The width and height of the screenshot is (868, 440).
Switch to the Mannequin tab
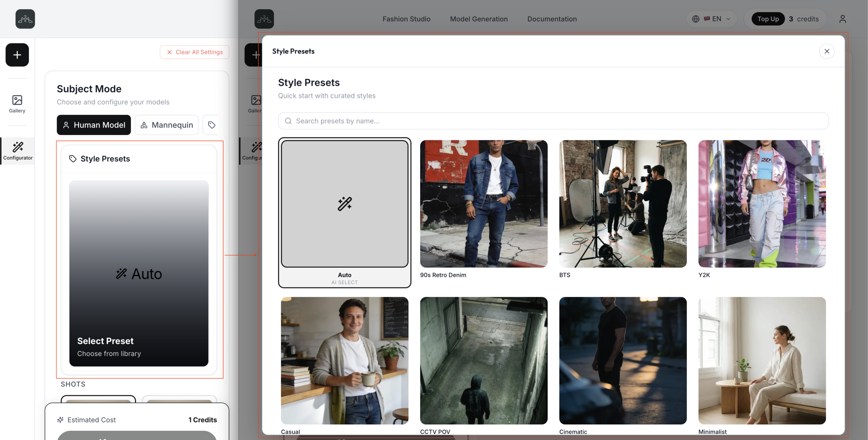(x=167, y=125)
